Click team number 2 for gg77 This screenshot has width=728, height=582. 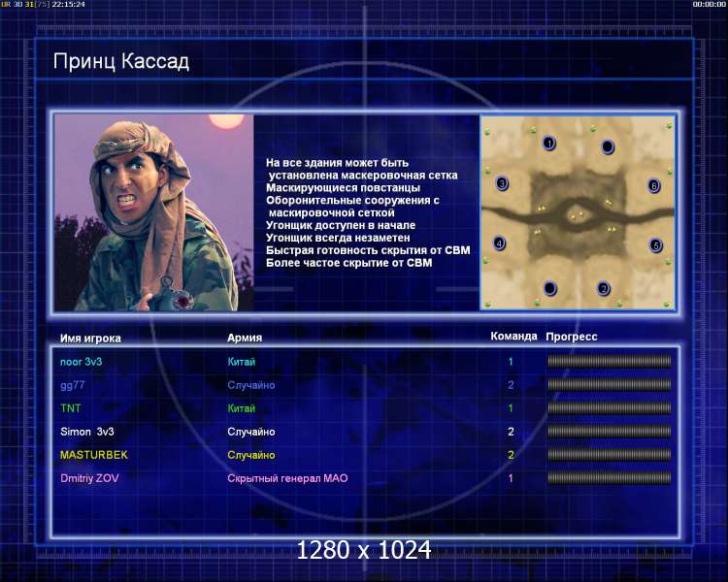511,385
